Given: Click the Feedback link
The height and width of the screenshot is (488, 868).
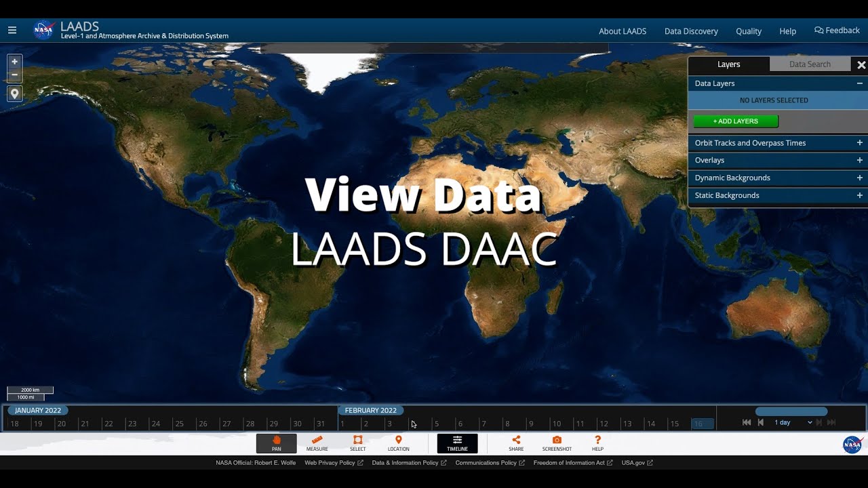Looking at the screenshot, I should point(837,30).
